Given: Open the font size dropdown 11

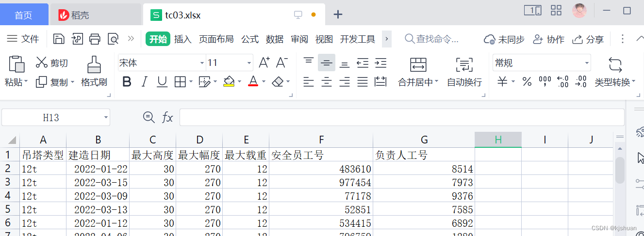Looking at the screenshot, I should (249, 63).
